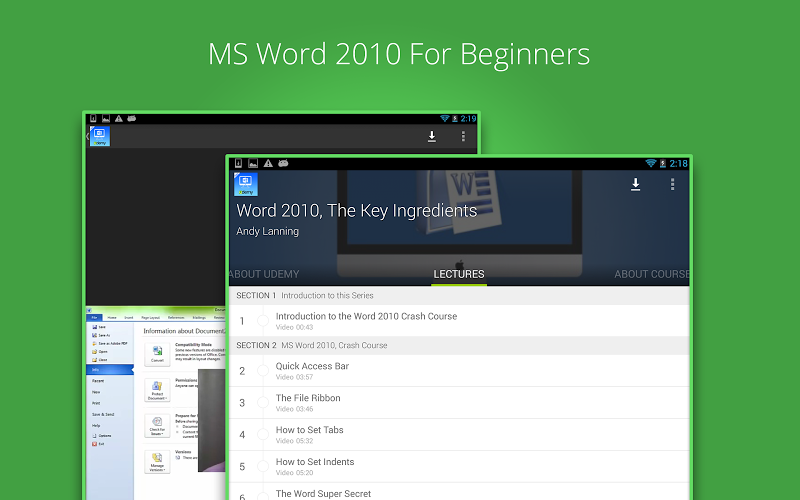Open the Home tab in the Word video

[112, 317]
